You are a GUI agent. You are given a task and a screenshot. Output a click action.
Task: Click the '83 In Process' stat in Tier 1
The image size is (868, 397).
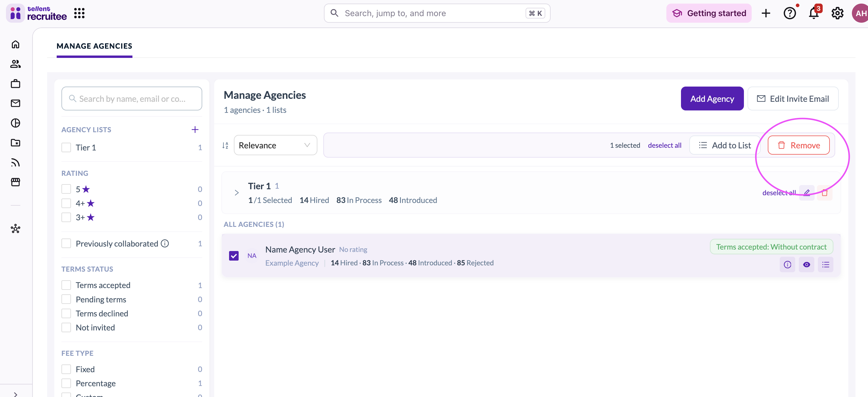pos(359,200)
